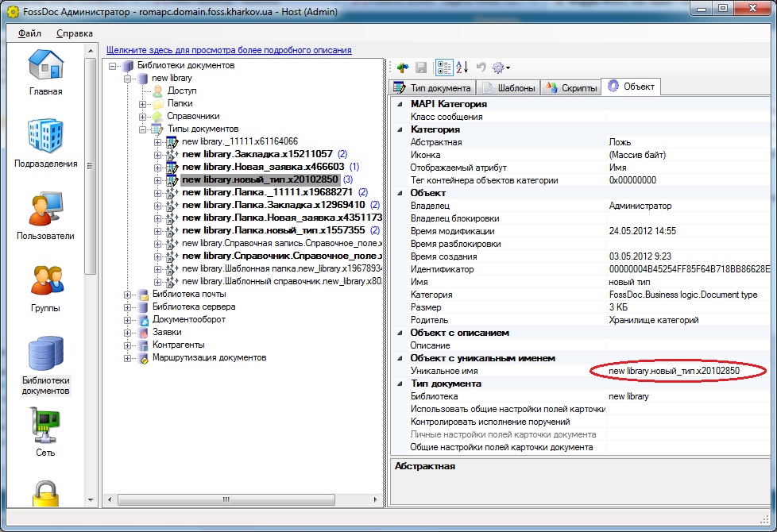Switch to the Шаблоны tab

click(x=509, y=87)
